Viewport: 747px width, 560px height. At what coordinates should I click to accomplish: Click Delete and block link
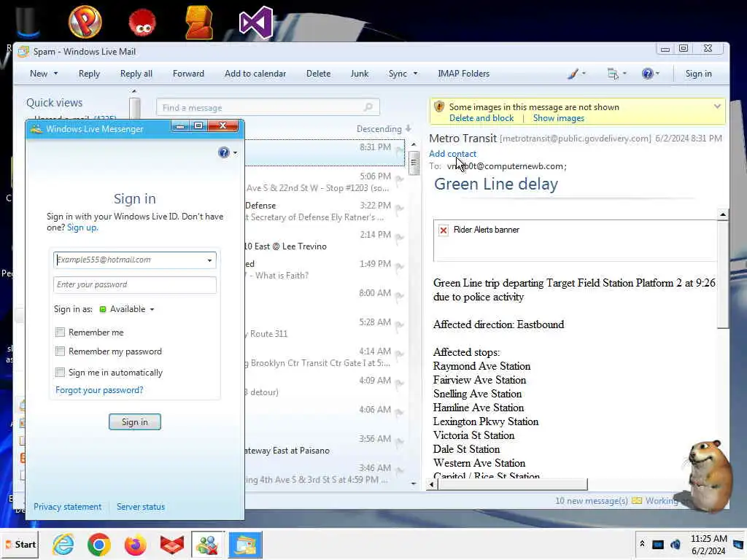tap(481, 118)
